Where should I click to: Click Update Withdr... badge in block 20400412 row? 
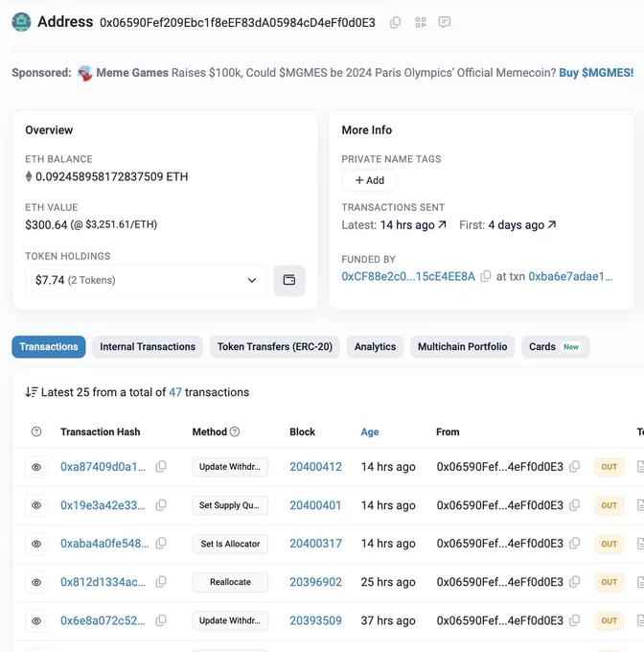(x=230, y=467)
